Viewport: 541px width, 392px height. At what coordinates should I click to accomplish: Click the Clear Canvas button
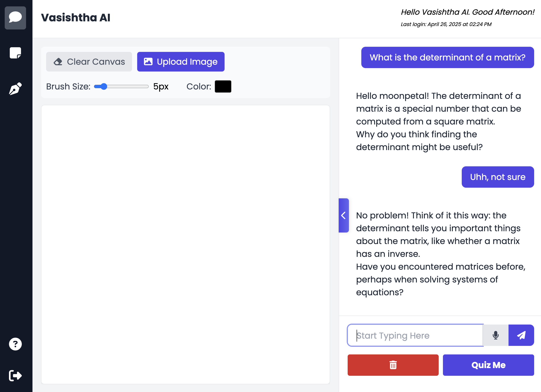tap(89, 62)
